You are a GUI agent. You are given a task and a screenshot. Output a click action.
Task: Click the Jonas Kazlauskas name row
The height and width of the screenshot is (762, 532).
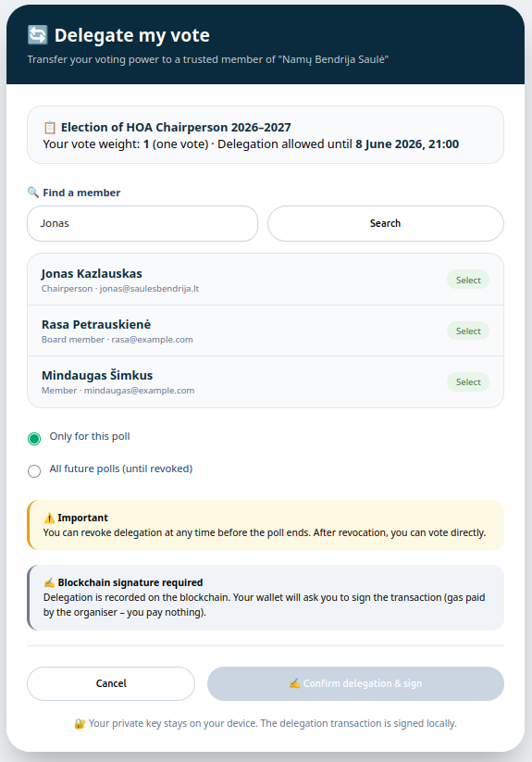(266, 280)
